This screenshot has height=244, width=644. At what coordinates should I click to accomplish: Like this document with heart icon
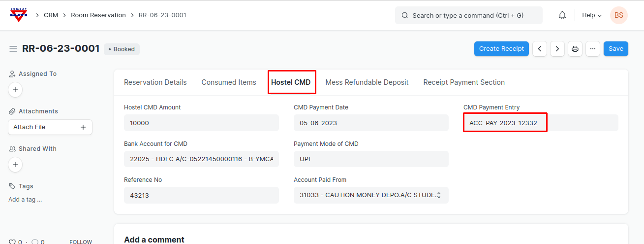[x=12, y=242]
